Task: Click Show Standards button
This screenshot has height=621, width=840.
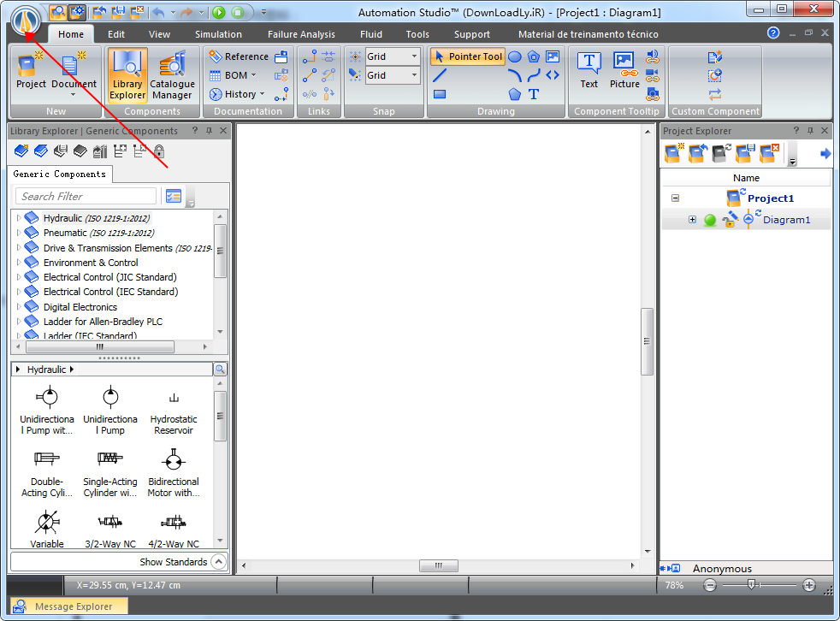Action: (174, 562)
